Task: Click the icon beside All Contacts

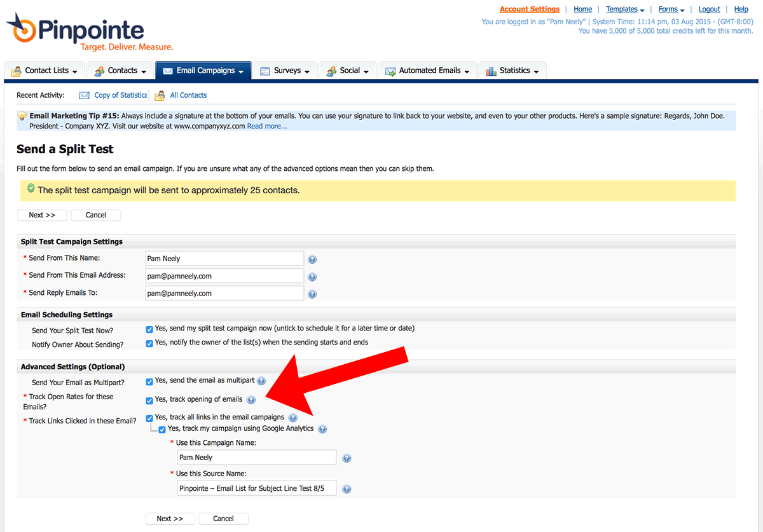Action: click(160, 95)
